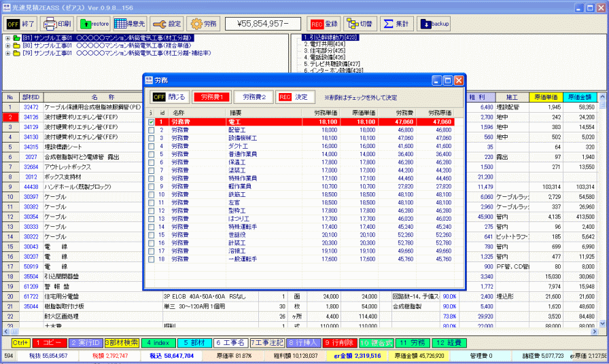The width and height of the screenshot is (609, 364).
Task: Click the main table scroll down arrow
Action: 602,323
